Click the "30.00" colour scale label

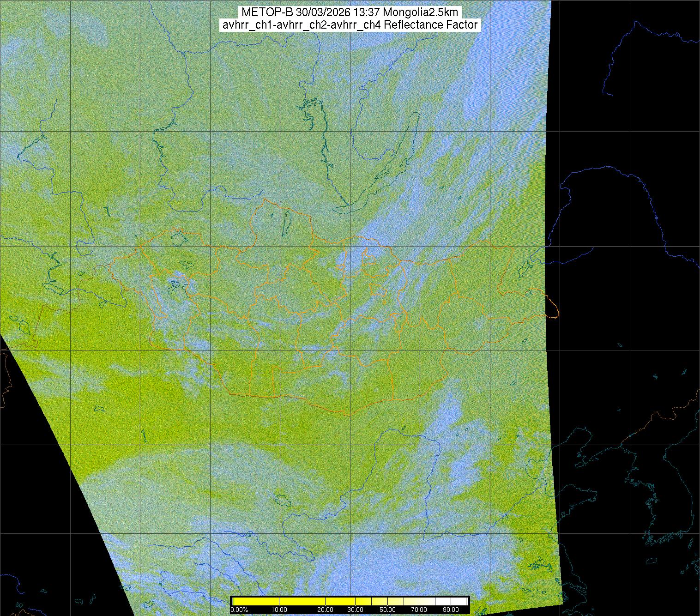pyautogui.click(x=355, y=610)
